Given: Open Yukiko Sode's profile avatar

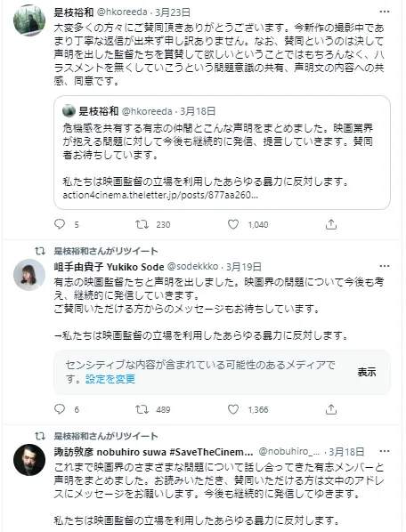Looking at the screenshot, I should [x=29, y=275].
